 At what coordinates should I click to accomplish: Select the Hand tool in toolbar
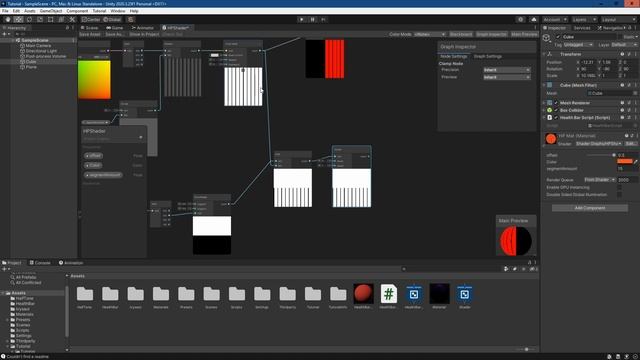tap(8, 19)
